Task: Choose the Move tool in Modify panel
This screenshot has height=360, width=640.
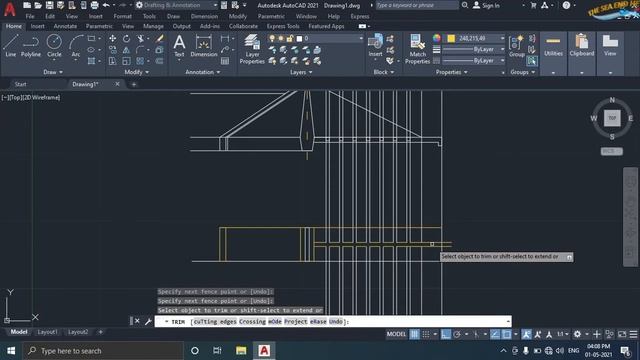Action: pos(112,38)
